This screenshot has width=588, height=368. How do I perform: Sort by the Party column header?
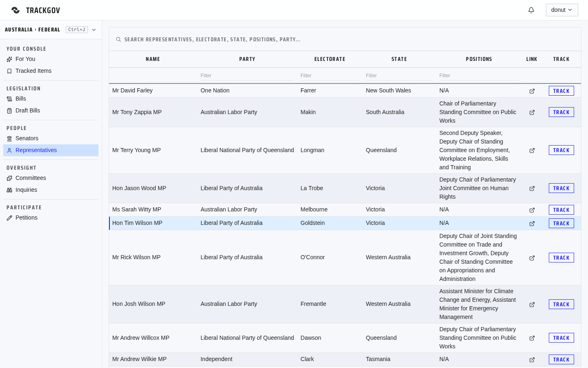pos(247,59)
